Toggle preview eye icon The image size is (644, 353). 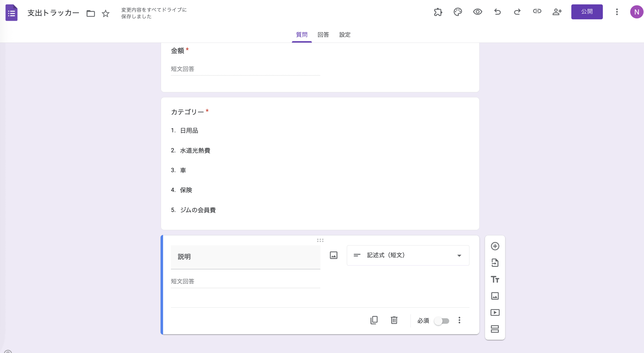point(477,12)
